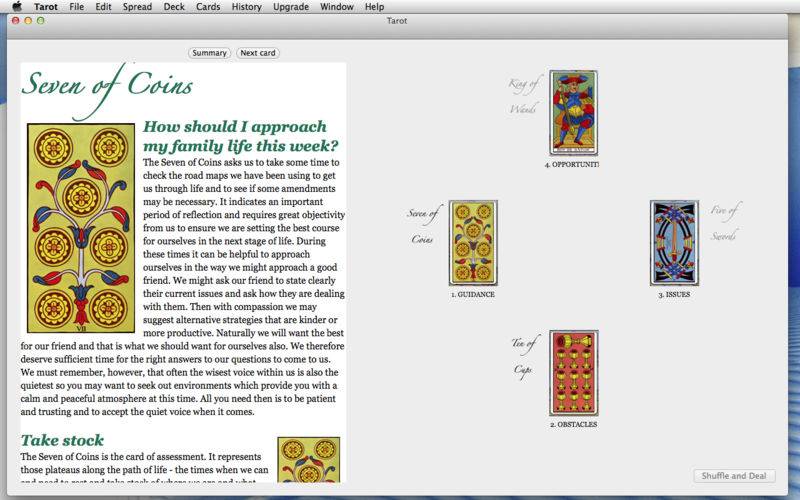Click the 2. OBSTACLES position label
The image size is (800, 500).
(x=573, y=424)
